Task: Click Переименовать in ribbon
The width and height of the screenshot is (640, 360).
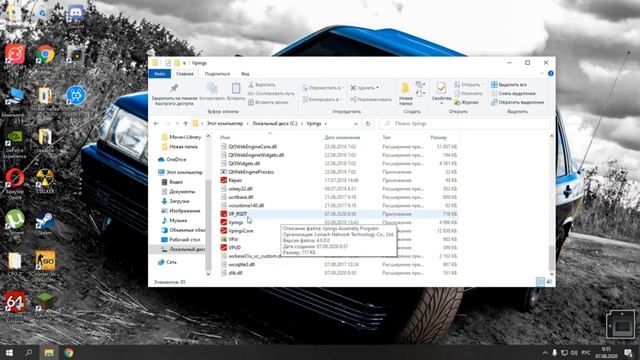Action: pos(371,99)
